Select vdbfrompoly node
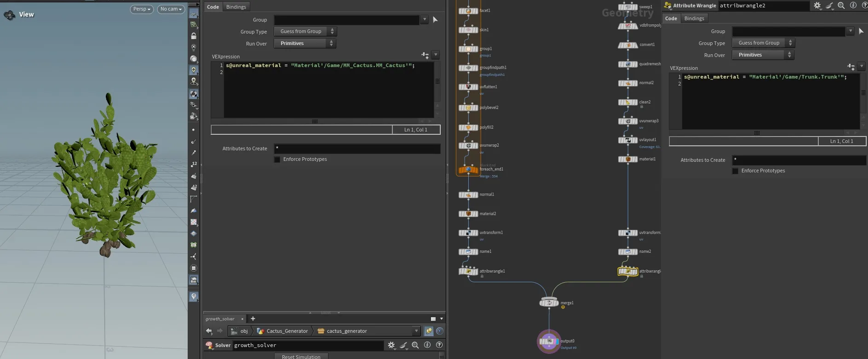The width and height of the screenshot is (868, 359). 628,26
